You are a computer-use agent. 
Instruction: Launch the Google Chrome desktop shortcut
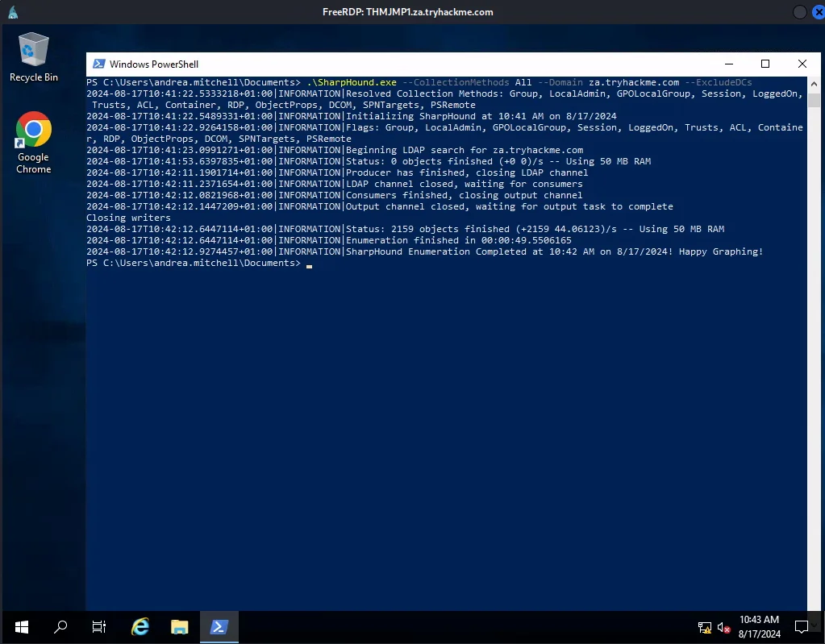[34, 143]
